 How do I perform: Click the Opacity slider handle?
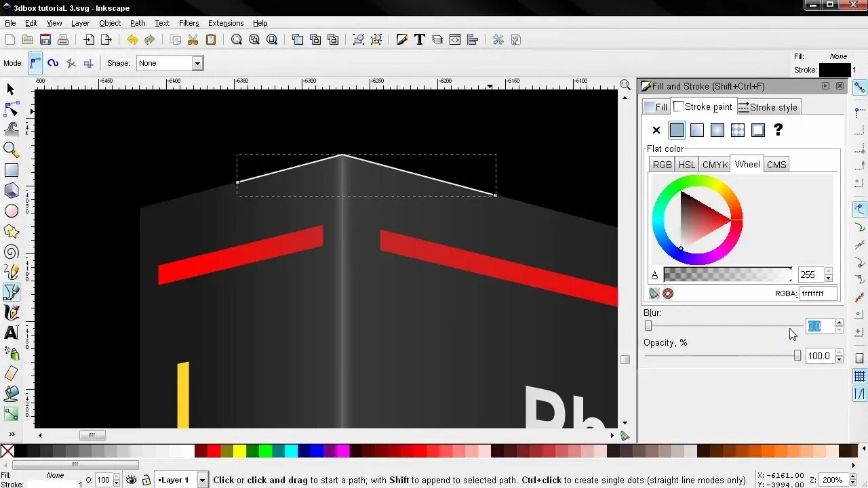797,356
